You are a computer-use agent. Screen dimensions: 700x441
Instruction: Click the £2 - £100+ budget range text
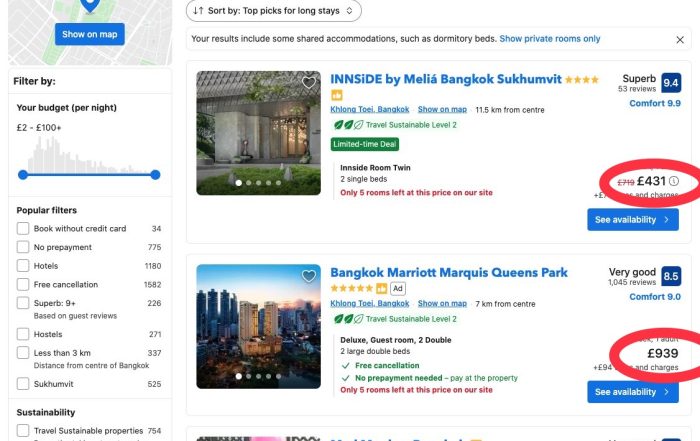tap(39, 128)
